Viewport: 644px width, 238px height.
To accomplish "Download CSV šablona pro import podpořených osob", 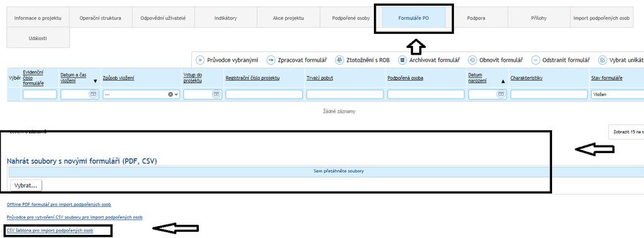I will 50,230.
